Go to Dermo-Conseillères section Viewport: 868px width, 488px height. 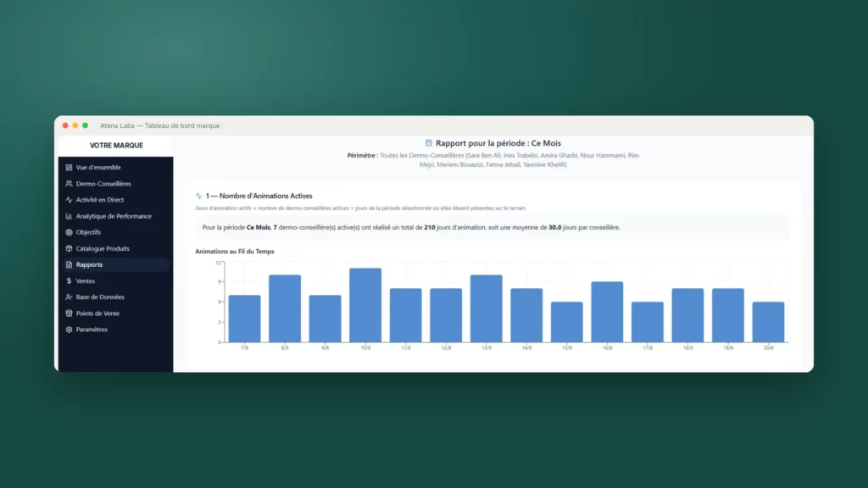114,184
